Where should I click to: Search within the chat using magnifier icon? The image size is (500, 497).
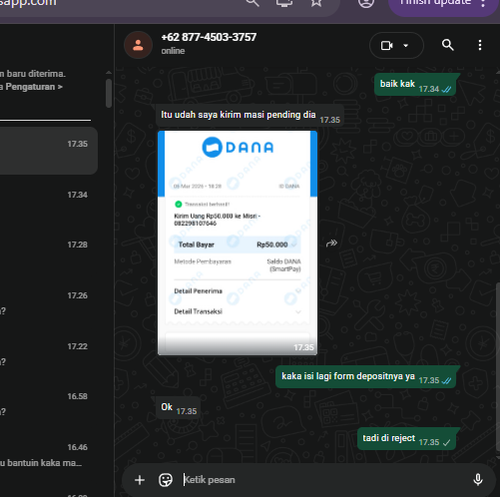pyautogui.click(x=447, y=45)
